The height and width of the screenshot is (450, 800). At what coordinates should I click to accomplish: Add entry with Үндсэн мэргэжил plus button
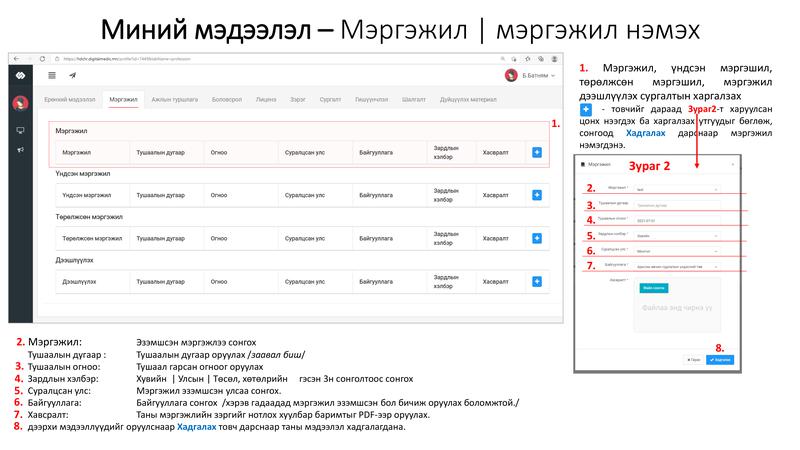537,195
